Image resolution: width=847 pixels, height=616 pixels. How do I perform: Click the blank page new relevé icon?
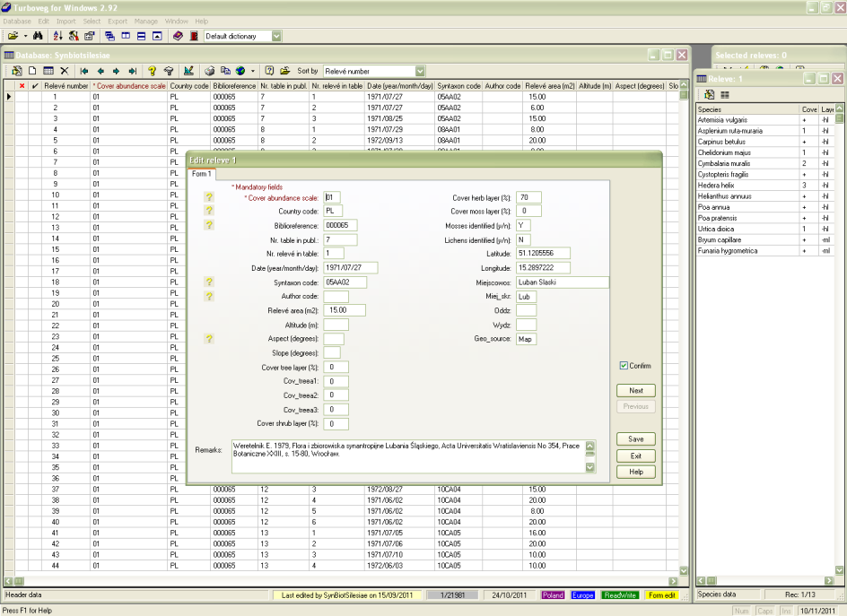(x=32, y=71)
